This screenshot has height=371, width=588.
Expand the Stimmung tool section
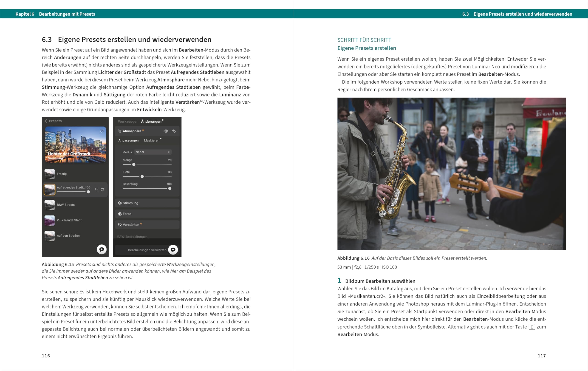[147, 203]
